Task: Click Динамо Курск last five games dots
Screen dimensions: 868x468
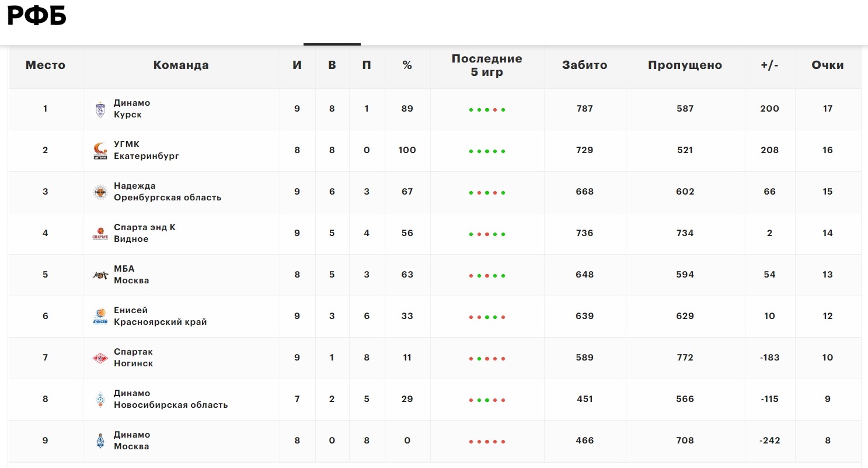Action: pos(487,110)
